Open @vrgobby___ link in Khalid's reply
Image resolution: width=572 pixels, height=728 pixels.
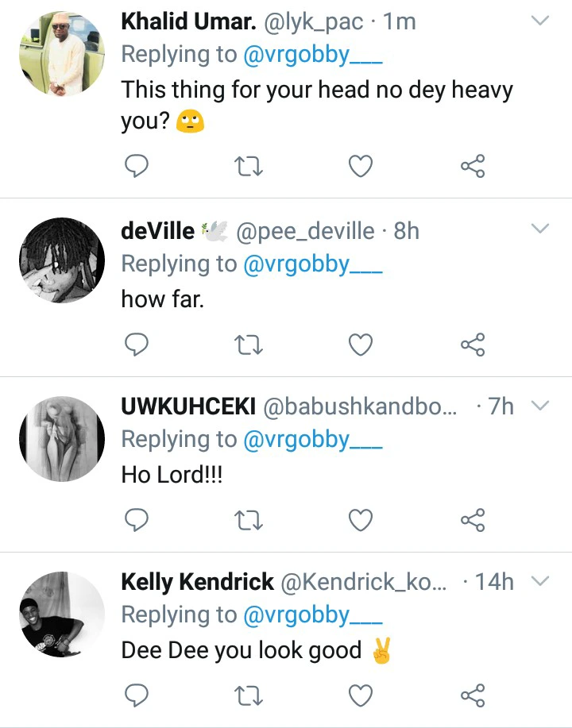pyautogui.click(x=313, y=55)
